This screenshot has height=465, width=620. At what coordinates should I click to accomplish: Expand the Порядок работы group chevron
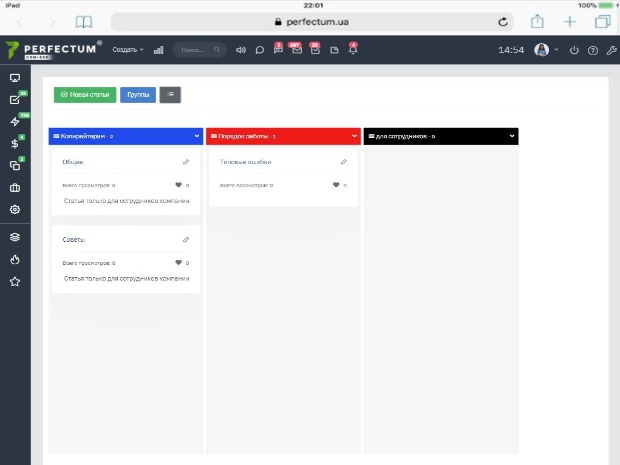pyautogui.click(x=354, y=135)
